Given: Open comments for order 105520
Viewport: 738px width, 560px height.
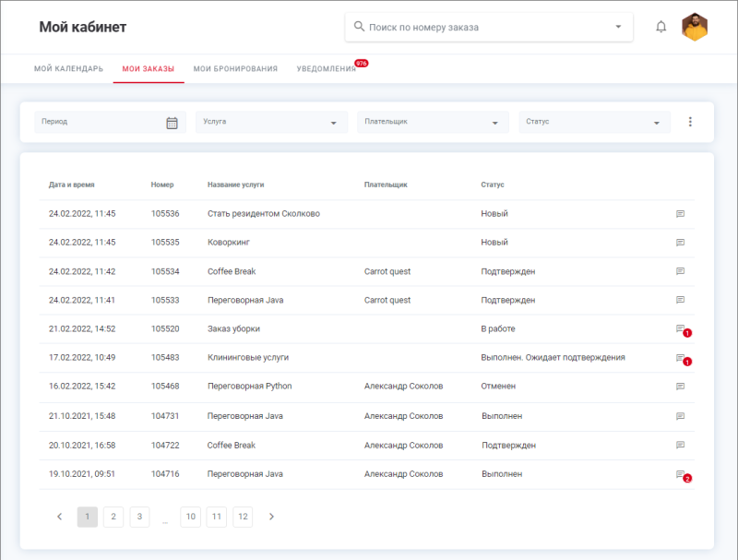Looking at the screenshot, I should (x=681, y=328).
